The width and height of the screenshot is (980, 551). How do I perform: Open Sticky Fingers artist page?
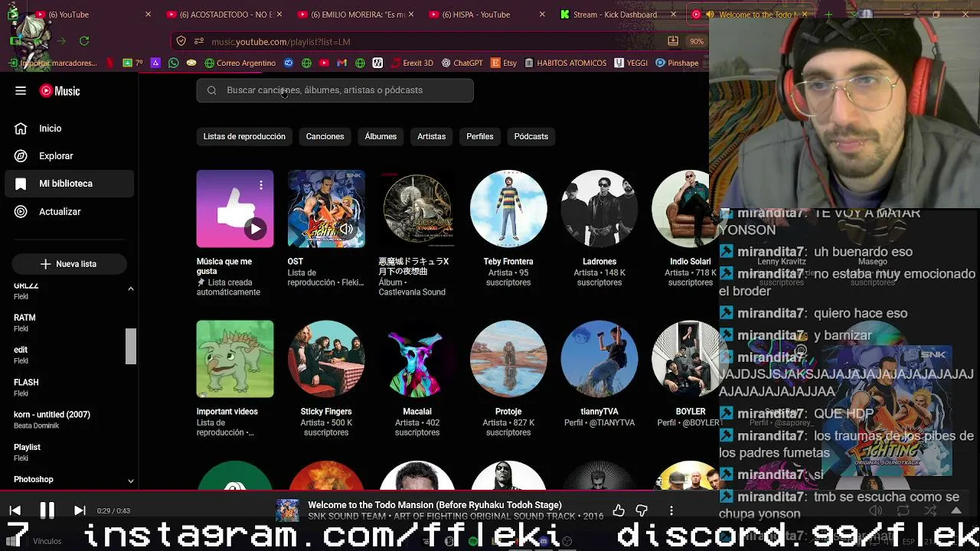[x=326, y=359]
